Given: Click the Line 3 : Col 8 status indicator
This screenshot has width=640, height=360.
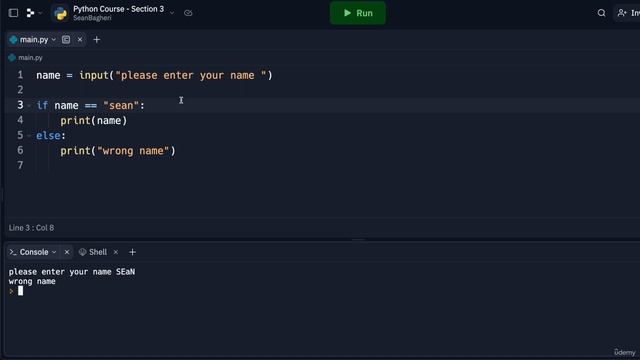Looking at the screenshot, I should click(x=31, y=228).
